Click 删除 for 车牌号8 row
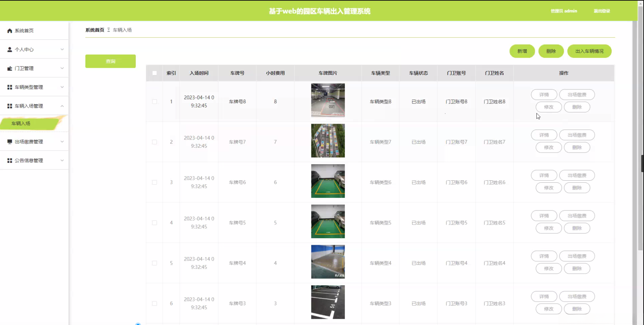The image size is (644, 325). [x=577, y=107]
